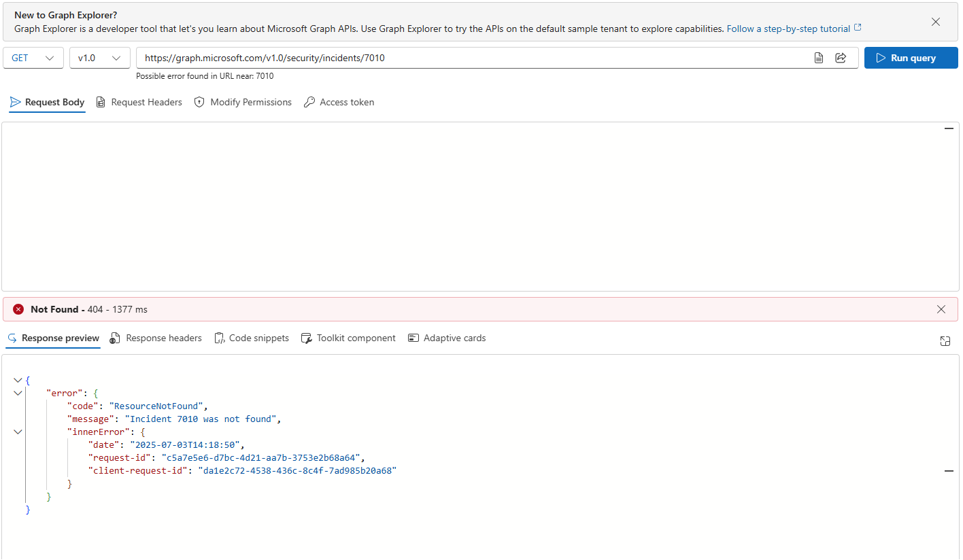This screenshot has height=560, width=963.
Task: Follow the step-by-step tutorial link
Action: [x=793, y=29]
